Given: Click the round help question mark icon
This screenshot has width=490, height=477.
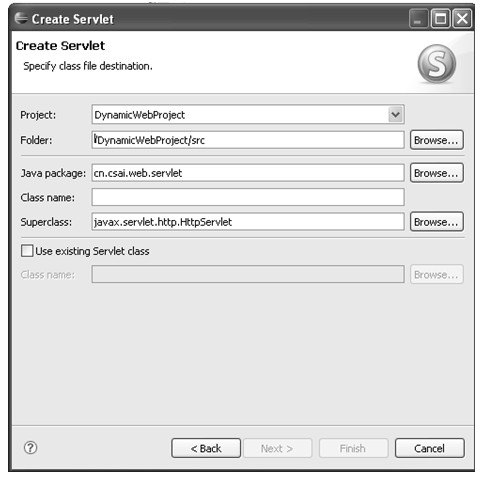Looking at the screenshot, I should tap(31, 448).
